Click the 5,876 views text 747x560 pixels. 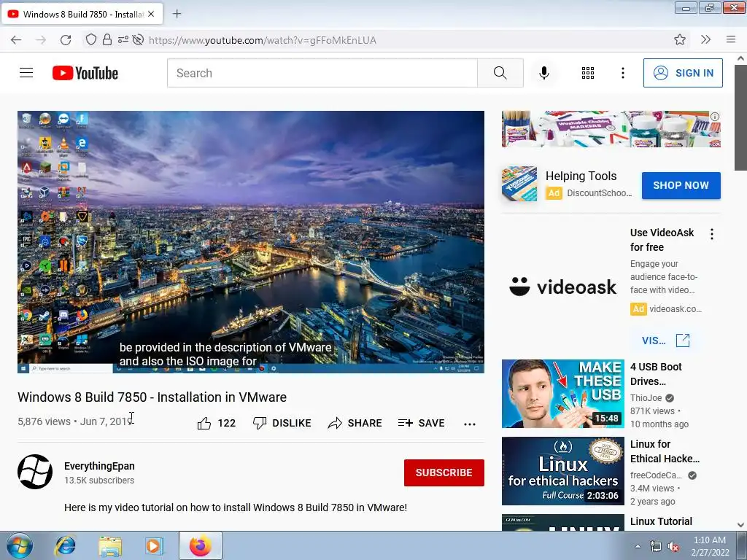click(x=44, y=421)
